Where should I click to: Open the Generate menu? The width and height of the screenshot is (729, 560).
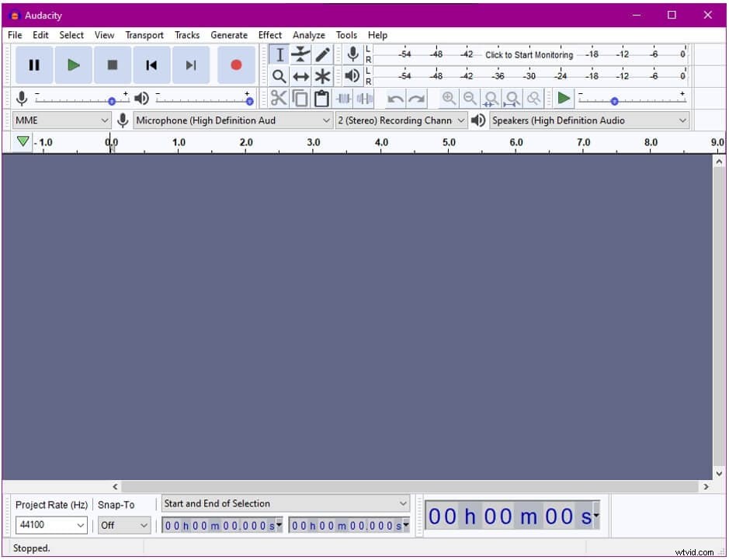[x=229, y=35]
